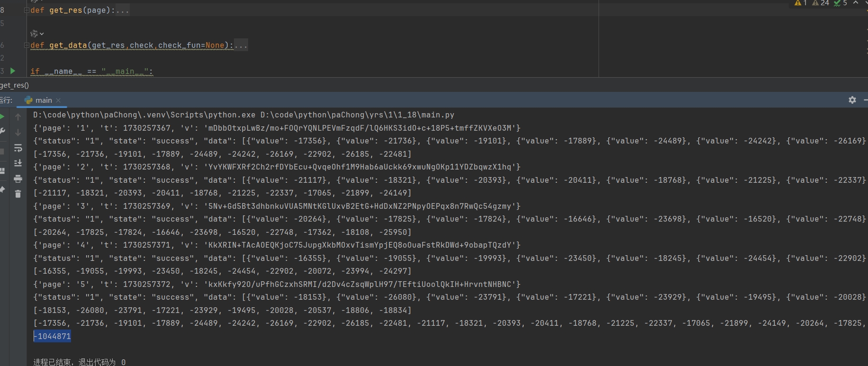Click the list line starting with -20264

pos(222,232)
